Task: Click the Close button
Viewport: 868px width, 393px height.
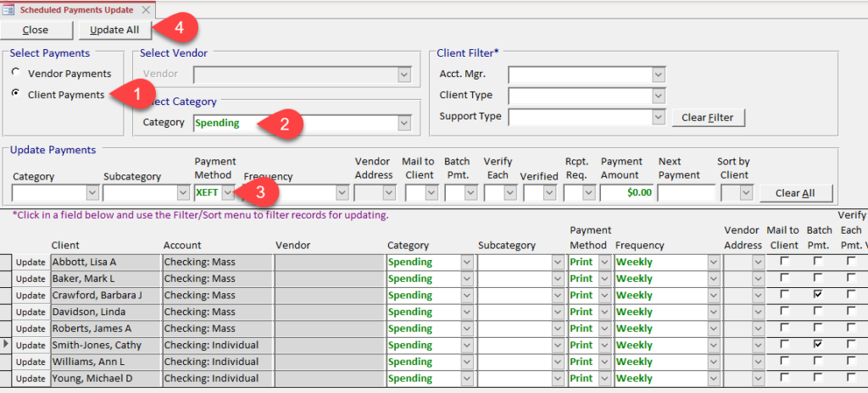Action: [36, 30]
